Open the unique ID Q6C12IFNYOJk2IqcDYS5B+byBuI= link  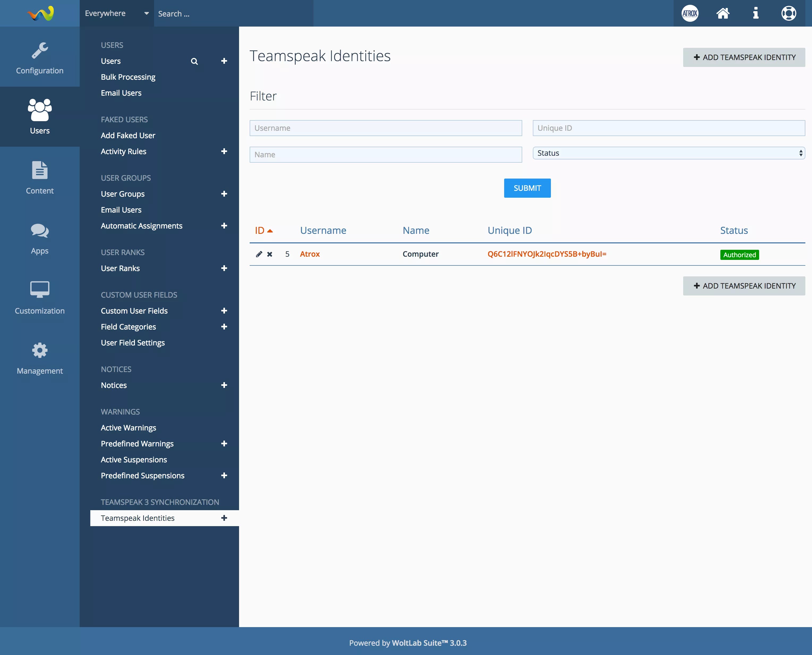click(547, 254)
